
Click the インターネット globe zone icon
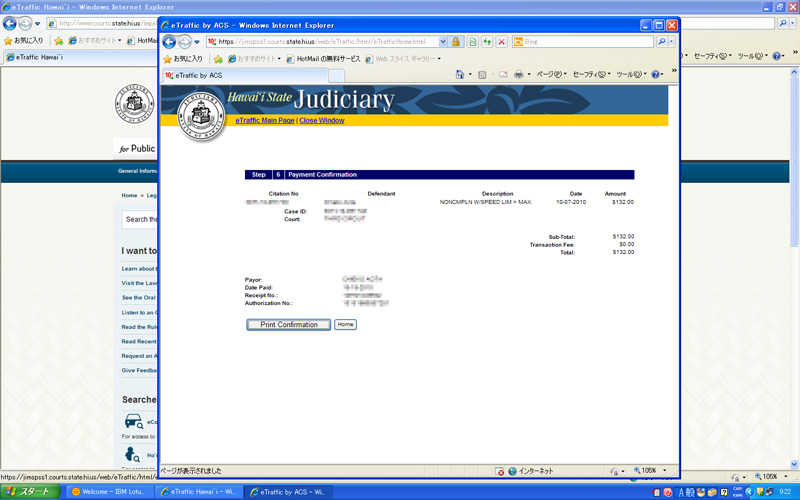click(513, 471)
